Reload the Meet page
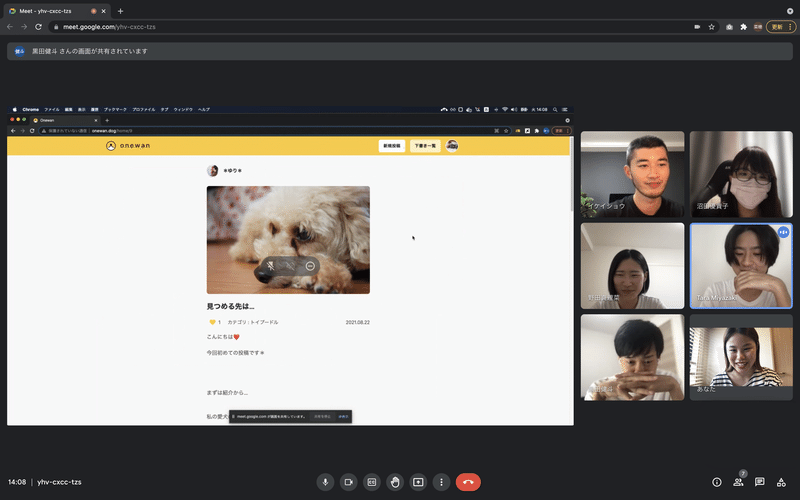This screenshot has height=500, width=800. 38,27
